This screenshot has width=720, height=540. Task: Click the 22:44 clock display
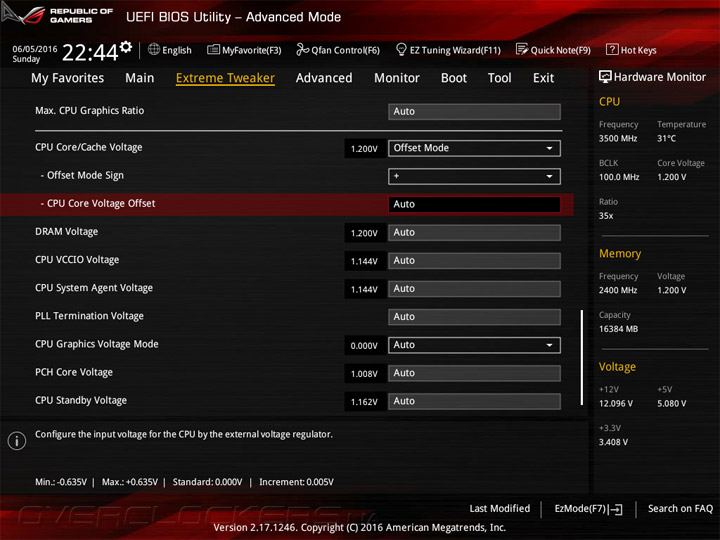coord(90,53)
